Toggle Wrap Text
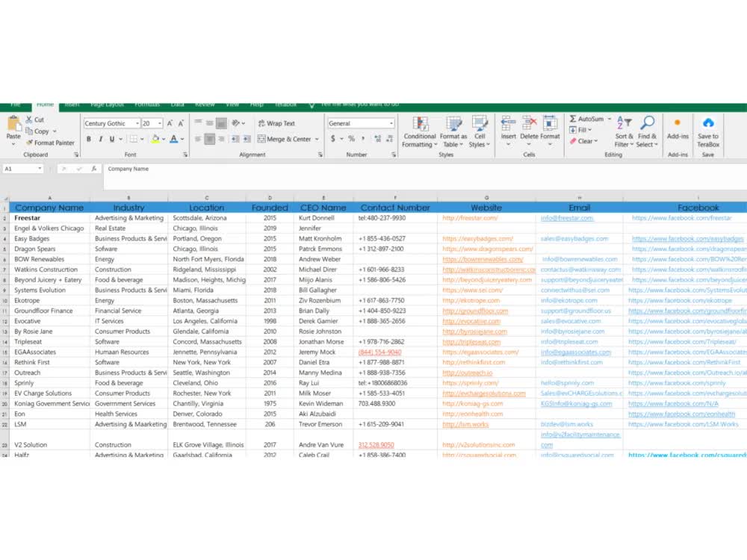Image resolution: width=747 pixels, height=560 pixels. (276, 123)
